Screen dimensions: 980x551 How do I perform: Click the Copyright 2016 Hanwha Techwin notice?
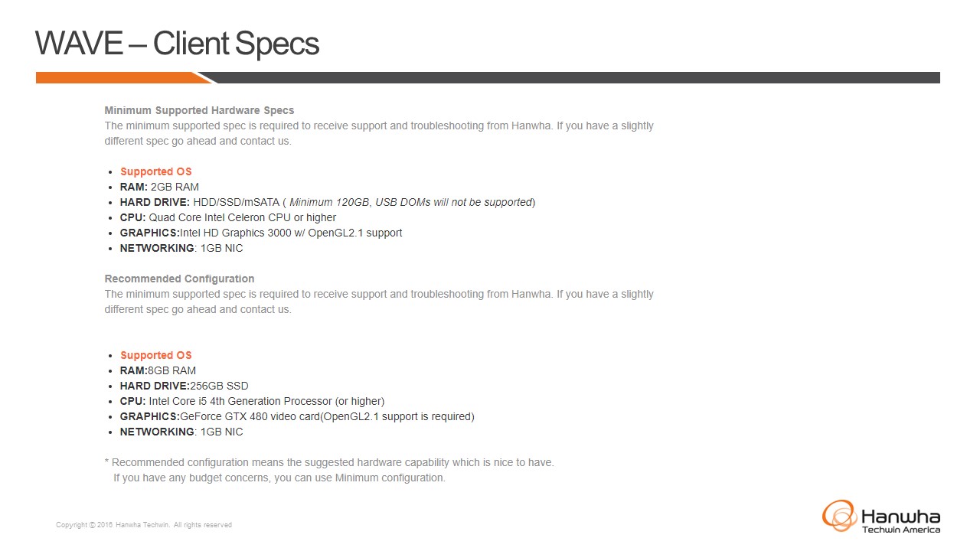coord(144,525)
